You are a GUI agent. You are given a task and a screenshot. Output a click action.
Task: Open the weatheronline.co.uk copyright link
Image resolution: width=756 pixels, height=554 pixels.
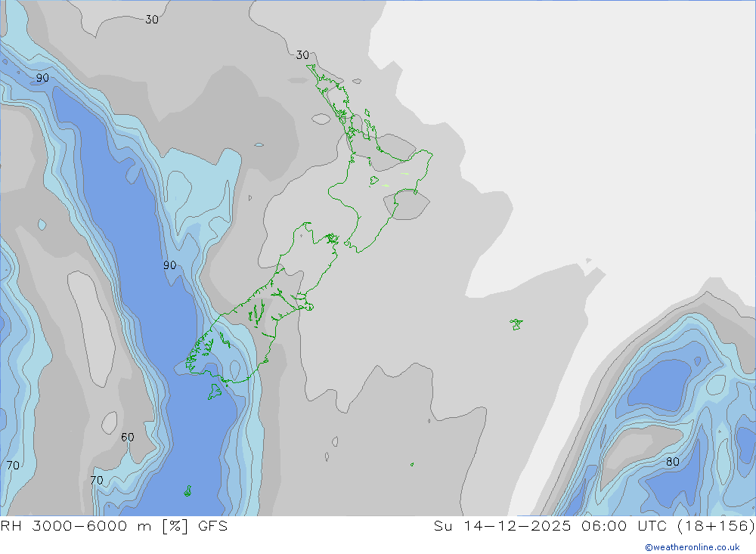[692, 547]
